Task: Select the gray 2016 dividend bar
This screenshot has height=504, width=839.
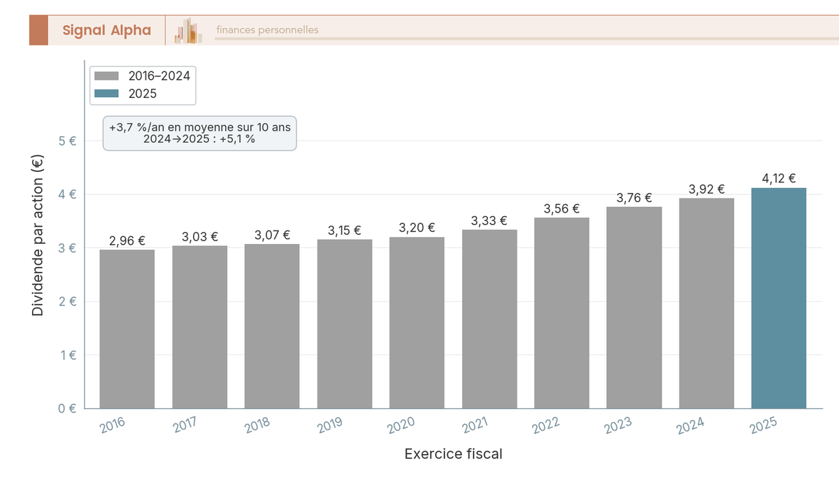Action: [127, 329]
